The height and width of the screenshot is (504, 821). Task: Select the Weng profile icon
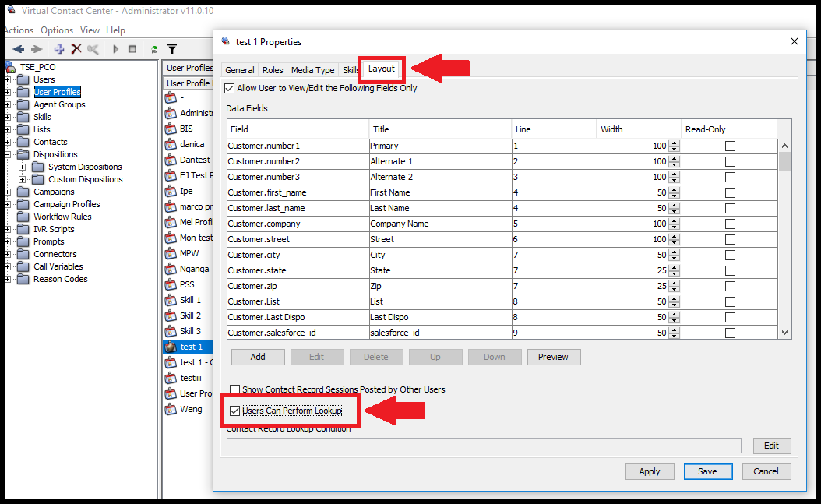[171, 409]
